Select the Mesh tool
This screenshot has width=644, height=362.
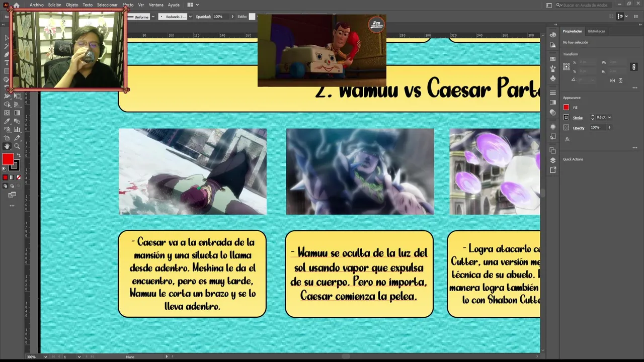click(7, 113)
